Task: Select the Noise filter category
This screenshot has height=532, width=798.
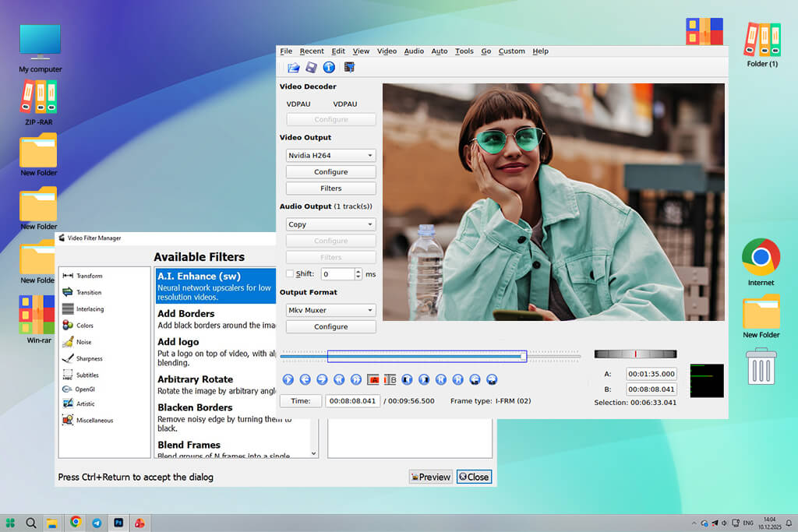Action: (x=77, y=342)
